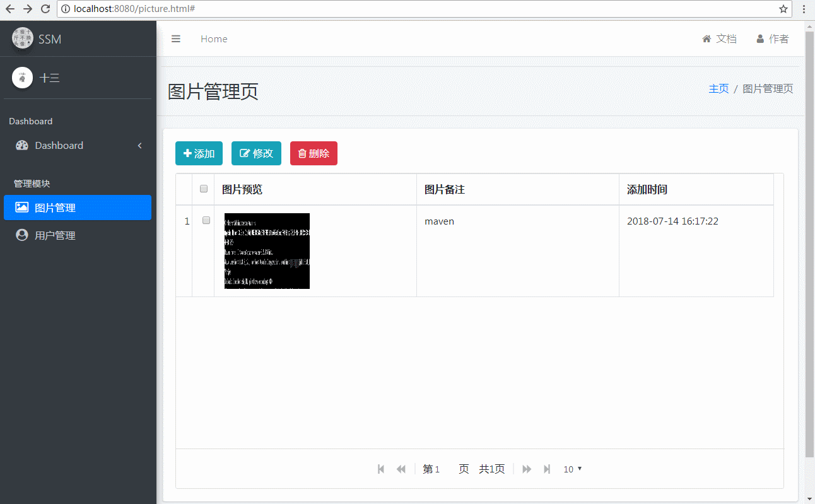Select the picture icon beside 图片管理
The image size is (815, 504).
coord(21,207)
